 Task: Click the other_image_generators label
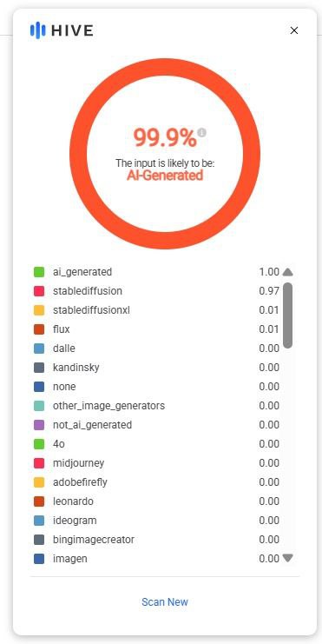point(108,406)
